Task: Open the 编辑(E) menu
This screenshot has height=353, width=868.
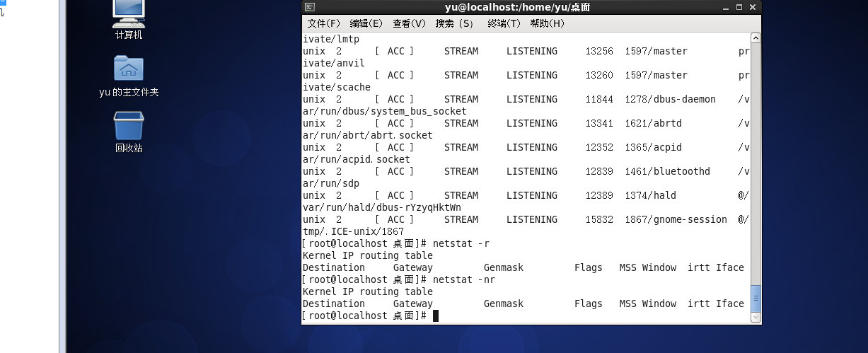Action: coord(366,23)
